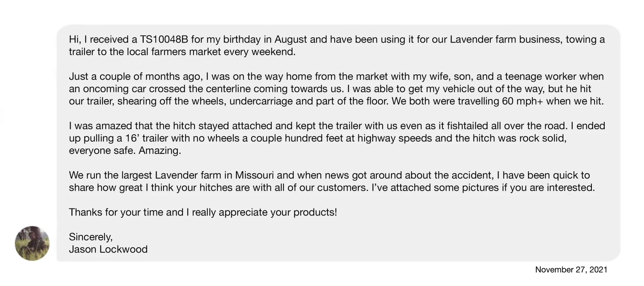This screenshot has width=644, height=286.
Task: Click the November 27, 2021 date stamp
Action: (x=571, y=270)
